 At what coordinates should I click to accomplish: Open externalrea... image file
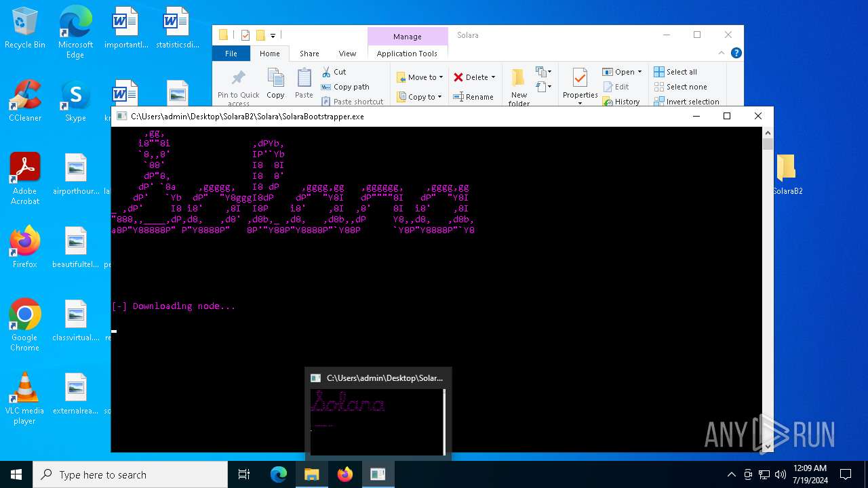click(x=75, y=394)
